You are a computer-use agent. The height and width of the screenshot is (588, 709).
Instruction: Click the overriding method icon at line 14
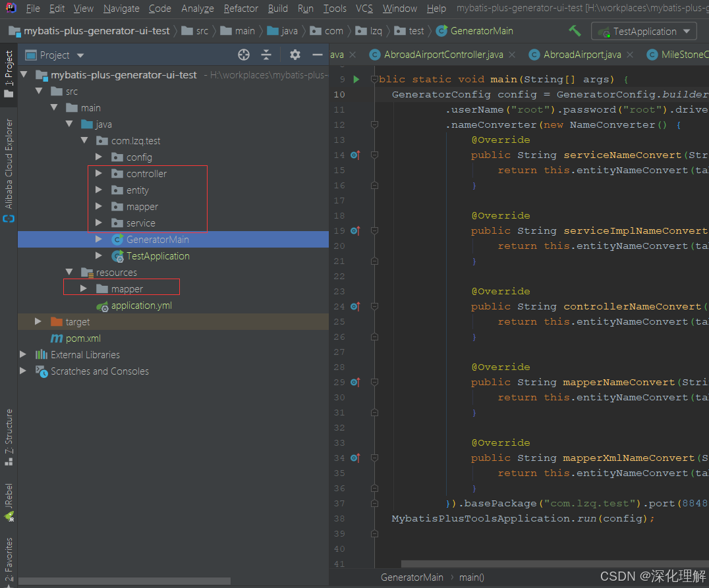tap(356, 155)
